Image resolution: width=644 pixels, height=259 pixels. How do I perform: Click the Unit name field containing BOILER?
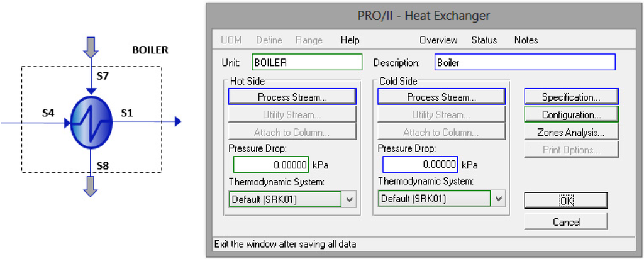point(307,63)
